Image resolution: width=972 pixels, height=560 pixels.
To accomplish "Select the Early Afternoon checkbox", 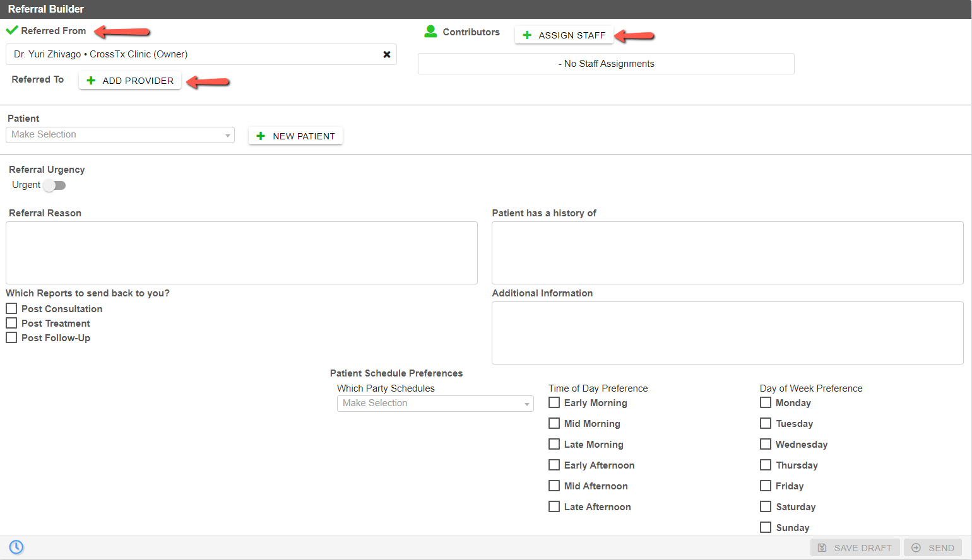I will tap(554, 465).
